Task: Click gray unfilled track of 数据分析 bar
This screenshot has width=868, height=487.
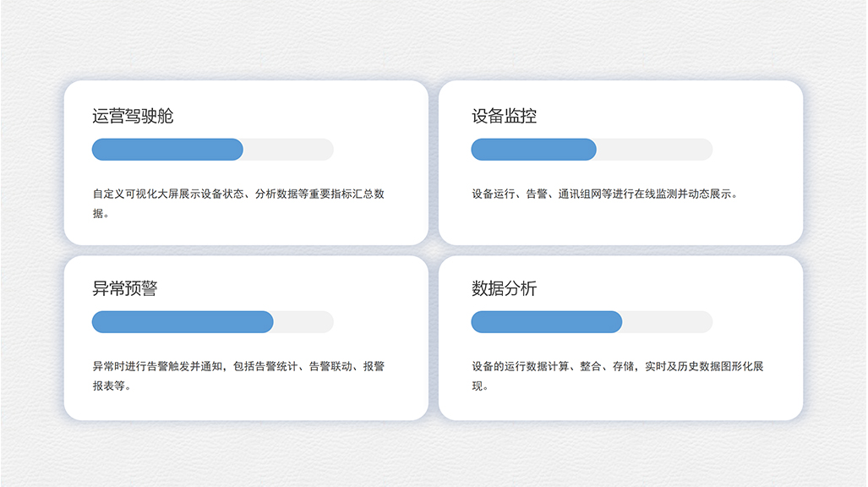Action: tap(667, 322)
